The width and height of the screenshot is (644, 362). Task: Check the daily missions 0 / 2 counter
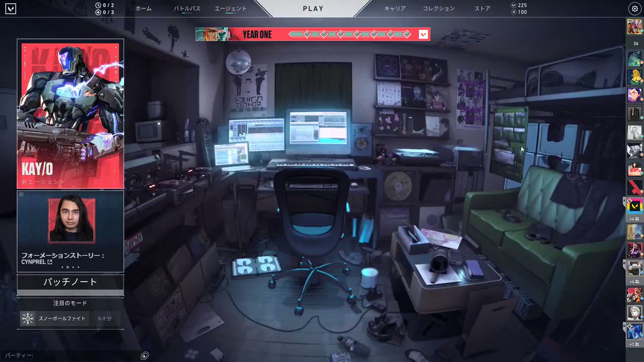[105, 5]
